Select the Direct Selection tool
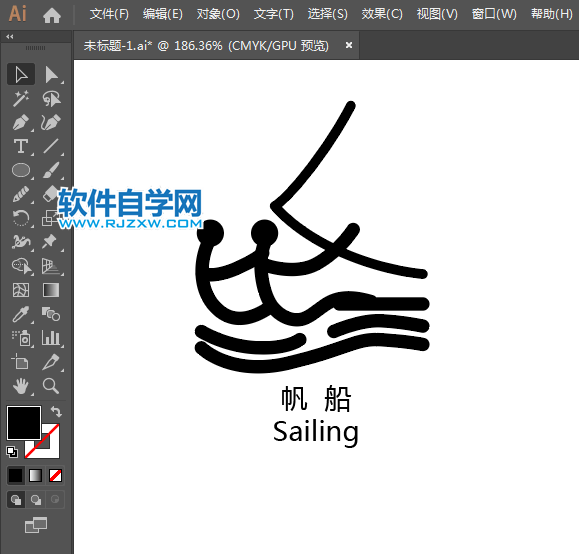The width and height of the screenshot is (579, 554). coord(51,75)
